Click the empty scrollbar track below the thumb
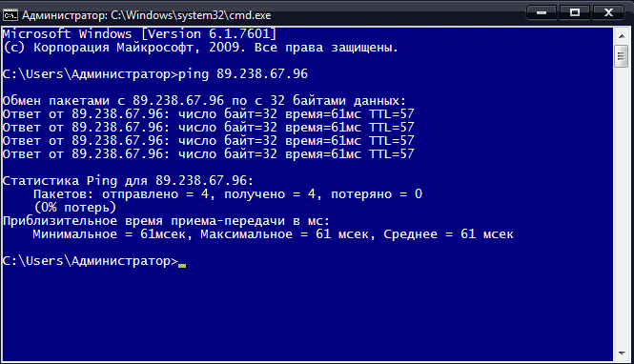This screenshot has height=364, width=634. [x=622, y=206]
